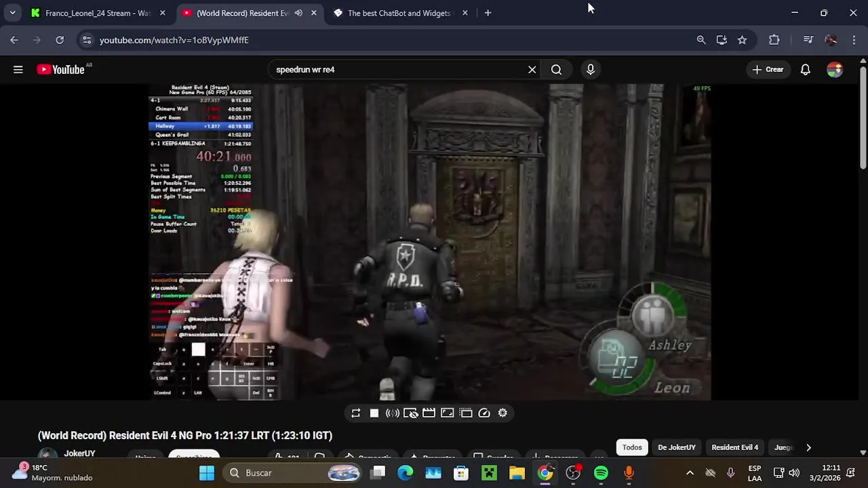Image resolution: width=868 pixels, height=488 pixels.
Task: Open Microsoft Edge from the taskbar
Action: (x=406, y=472)
